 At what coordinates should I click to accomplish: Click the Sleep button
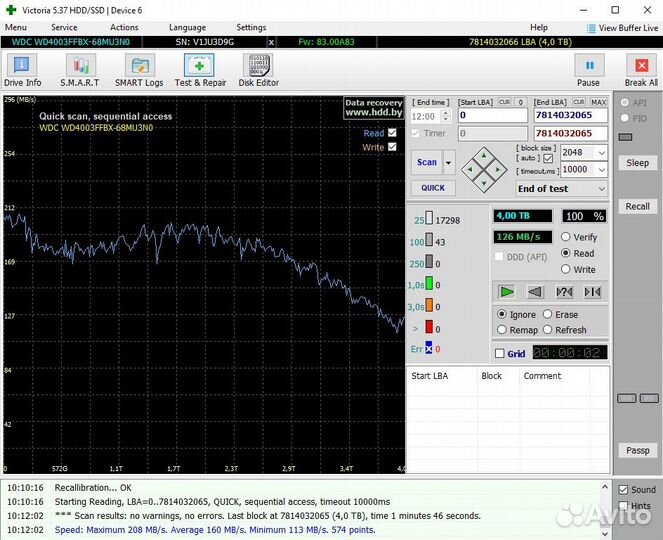(637, 163)
